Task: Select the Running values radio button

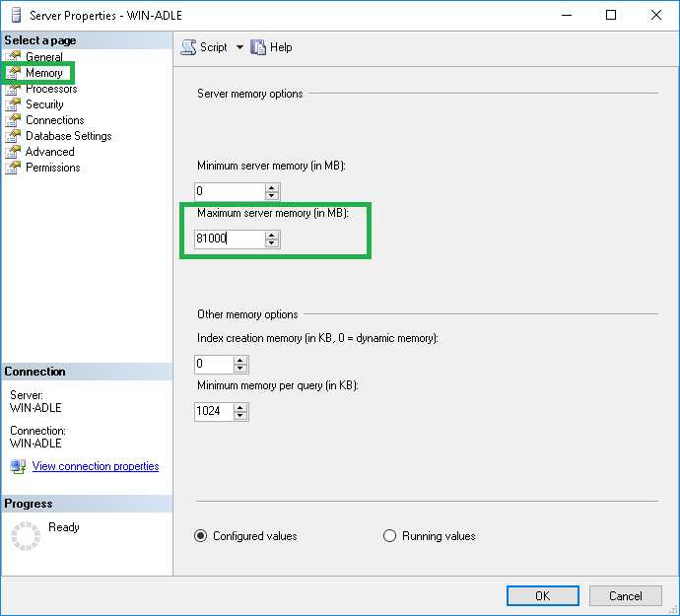Action: click(390, 536)
